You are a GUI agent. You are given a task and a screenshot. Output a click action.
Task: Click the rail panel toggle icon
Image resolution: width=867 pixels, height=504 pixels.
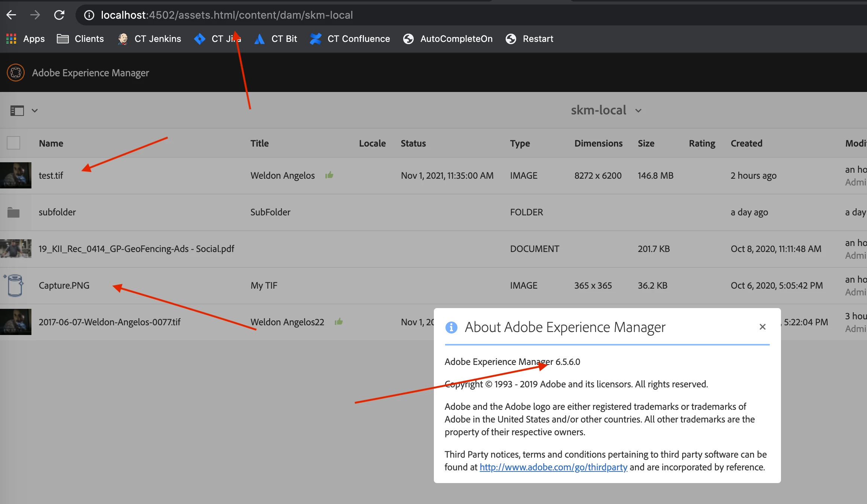[x=17, y=111]
